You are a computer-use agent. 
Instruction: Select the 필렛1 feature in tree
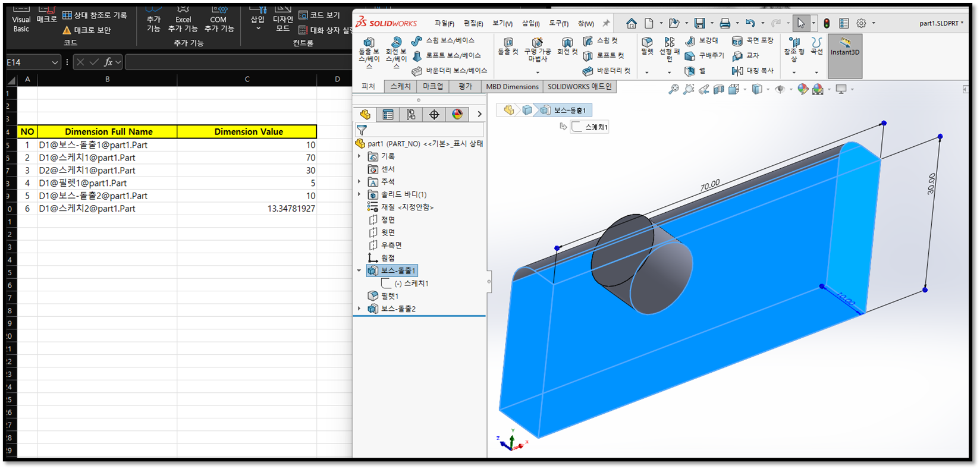383,296
